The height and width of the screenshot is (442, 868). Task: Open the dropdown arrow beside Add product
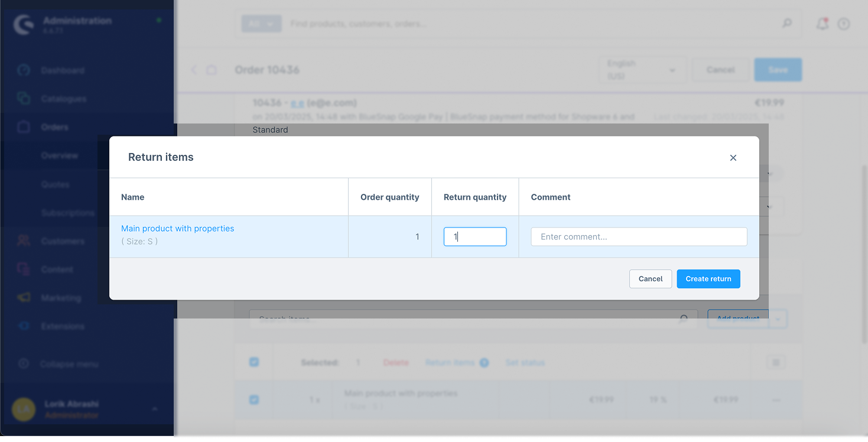pos(778,319)
